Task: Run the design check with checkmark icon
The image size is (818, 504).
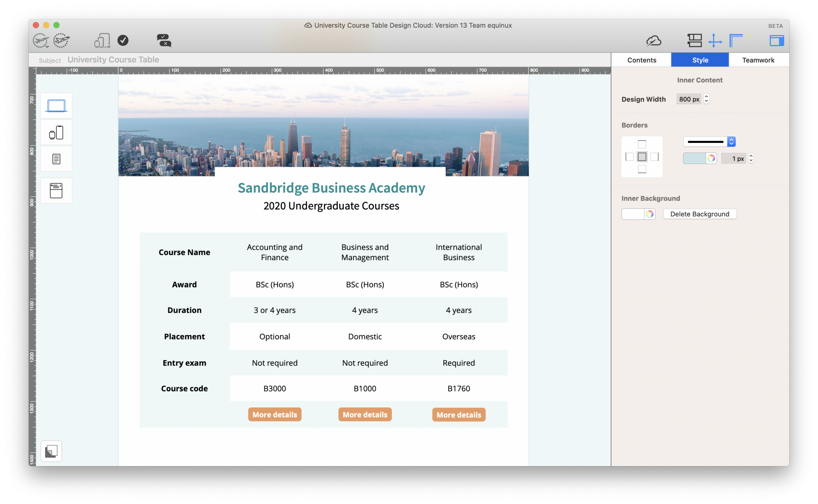Action: (123, 40)
